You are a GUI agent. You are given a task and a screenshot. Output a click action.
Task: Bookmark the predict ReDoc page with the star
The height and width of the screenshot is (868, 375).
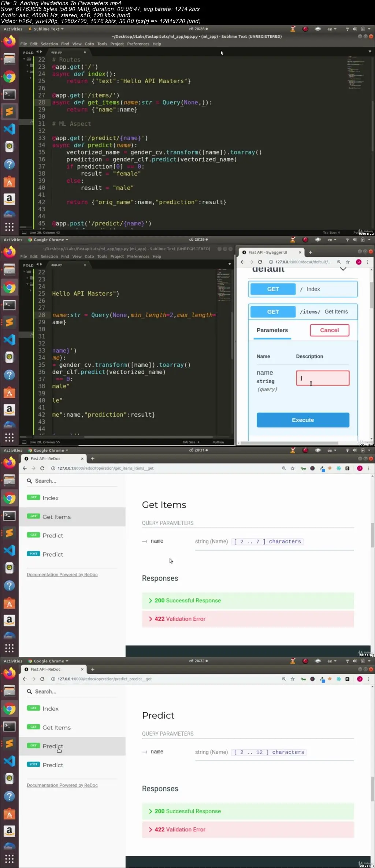(293, 679)
